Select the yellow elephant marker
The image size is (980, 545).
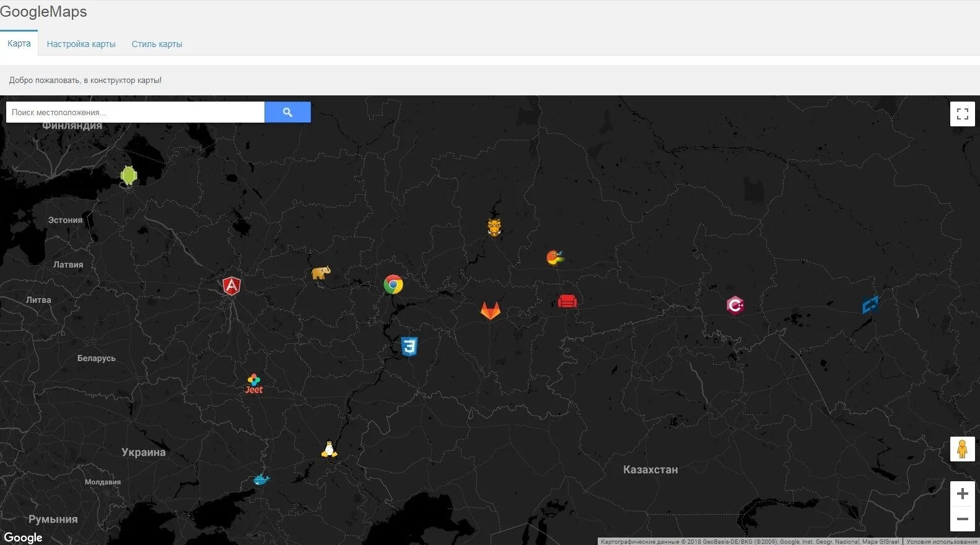pyautogui.click(x=321, y=272)
